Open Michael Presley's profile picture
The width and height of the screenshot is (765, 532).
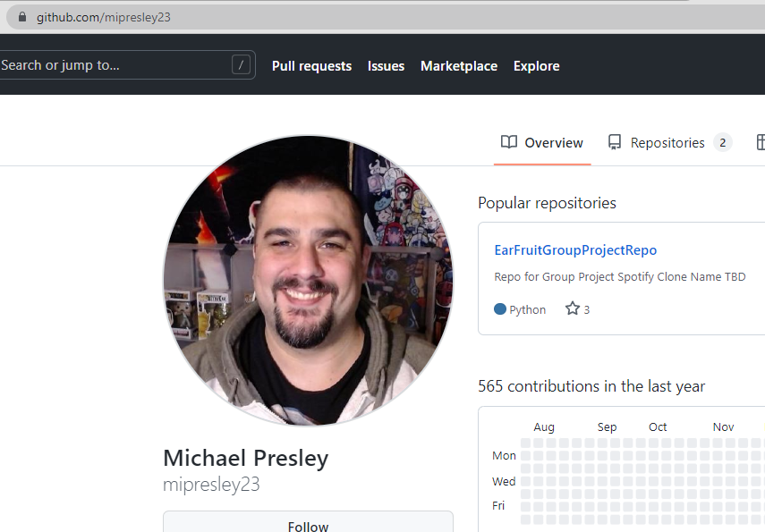pyautogui.click(x=309, y=281)
